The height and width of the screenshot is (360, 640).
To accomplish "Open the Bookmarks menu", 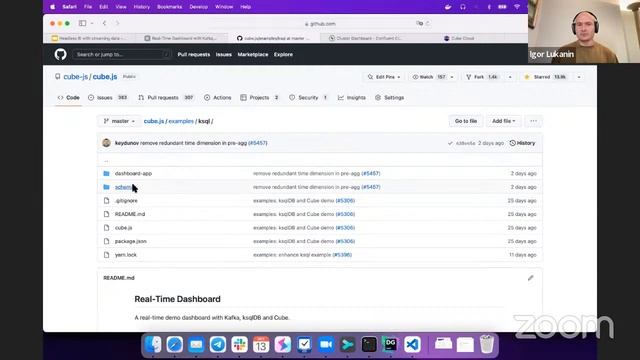I will point(169,7).
